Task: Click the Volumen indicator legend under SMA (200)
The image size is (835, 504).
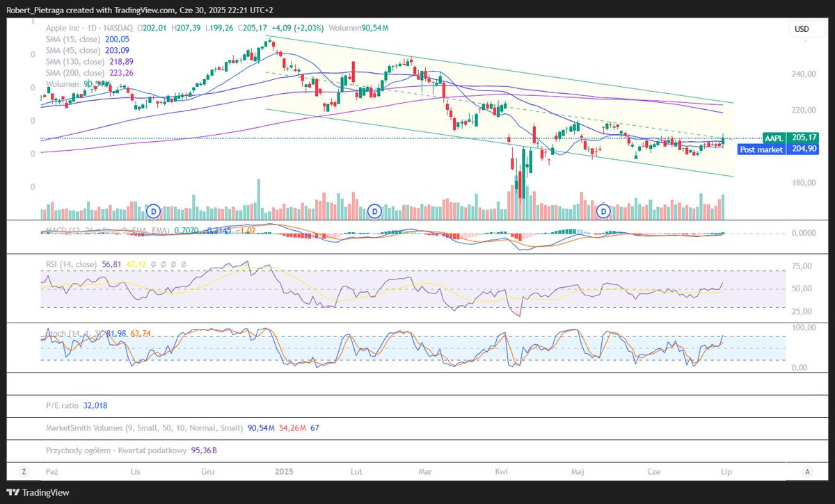Action: point(78,84)
